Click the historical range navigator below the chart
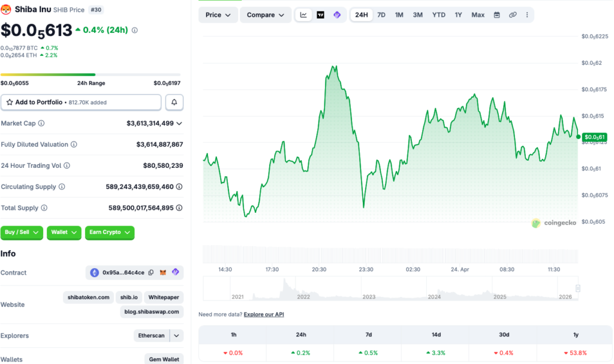The image size is (614, 364). tap(390, 289)
